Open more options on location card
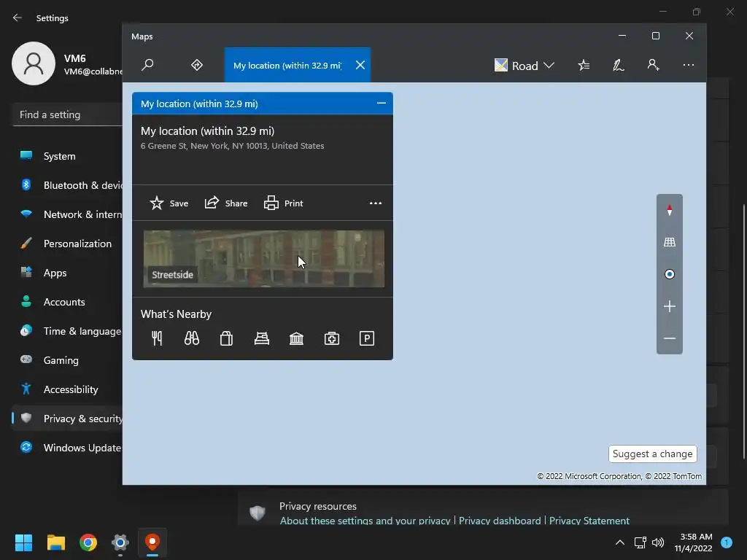 click(x=376, y=203)
